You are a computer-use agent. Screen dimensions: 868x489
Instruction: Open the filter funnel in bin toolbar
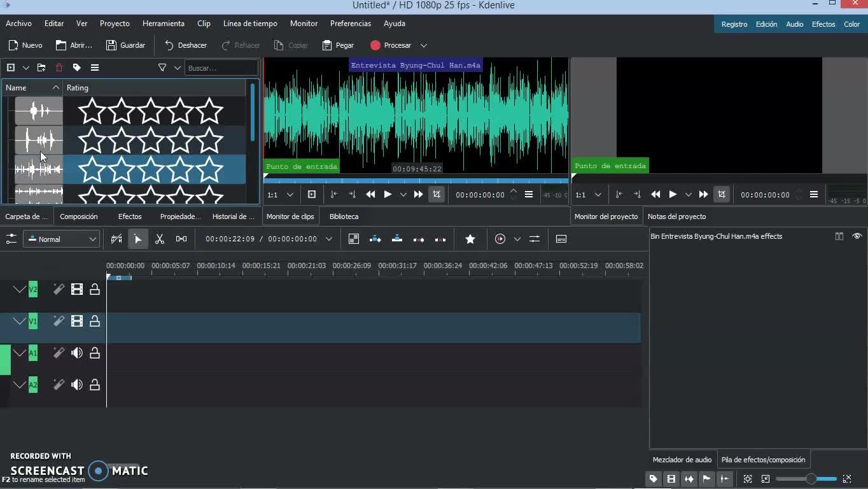tap(162, 67)
